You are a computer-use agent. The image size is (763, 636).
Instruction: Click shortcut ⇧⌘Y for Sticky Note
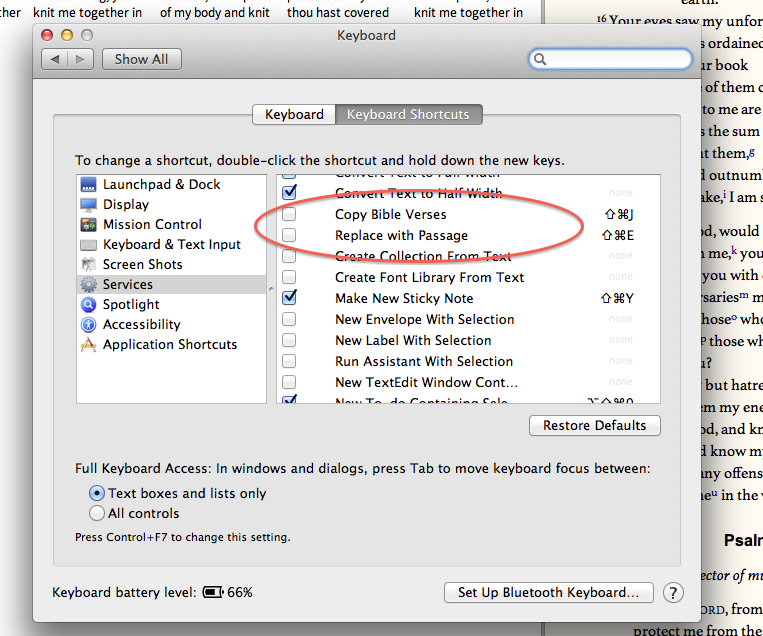pos(617,298)
